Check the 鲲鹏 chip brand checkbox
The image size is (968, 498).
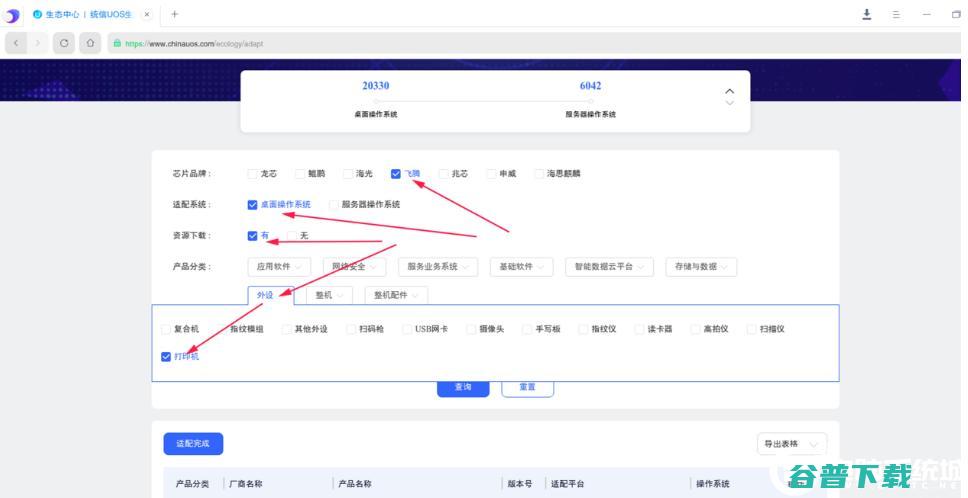point(299,174)
